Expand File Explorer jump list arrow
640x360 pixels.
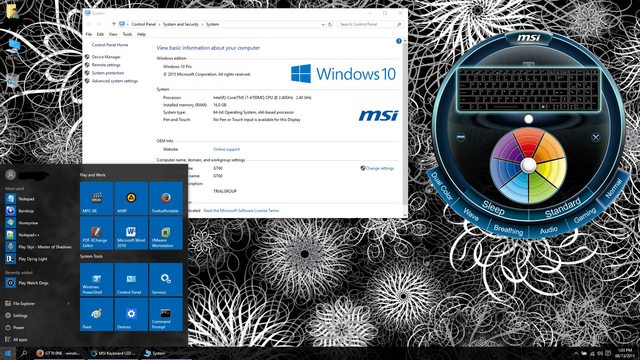pyautogui.click(x=68, y=303)
